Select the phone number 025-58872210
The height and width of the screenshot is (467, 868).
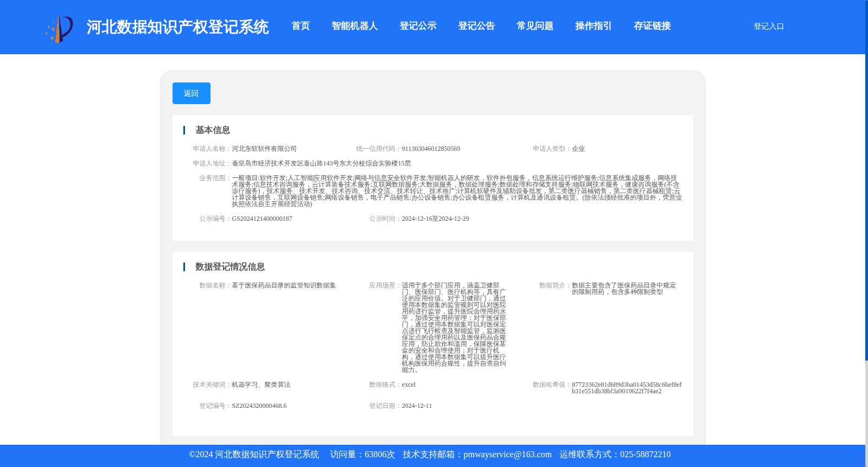coord(645,455)
